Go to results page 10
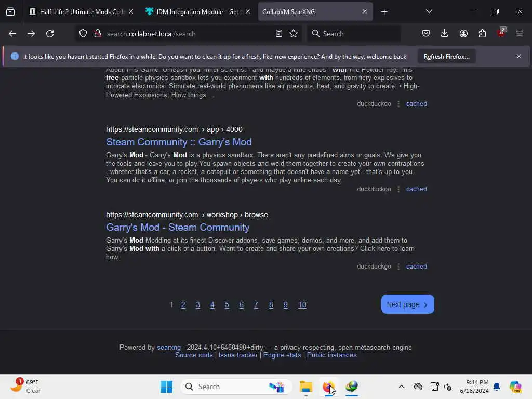The image size is (532, 399). pyautogui.click(x=302, y=304)
